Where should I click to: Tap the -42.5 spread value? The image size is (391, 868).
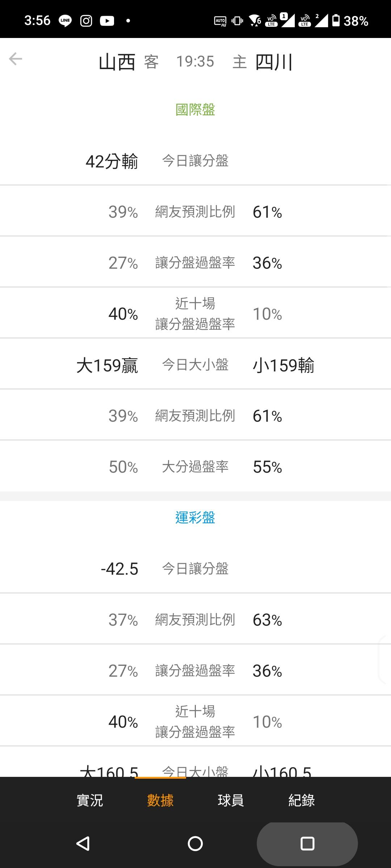(x=119, y=569)
